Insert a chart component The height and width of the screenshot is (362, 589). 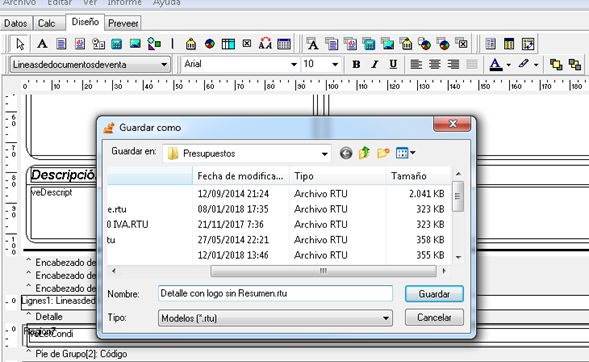pos(210,44)
